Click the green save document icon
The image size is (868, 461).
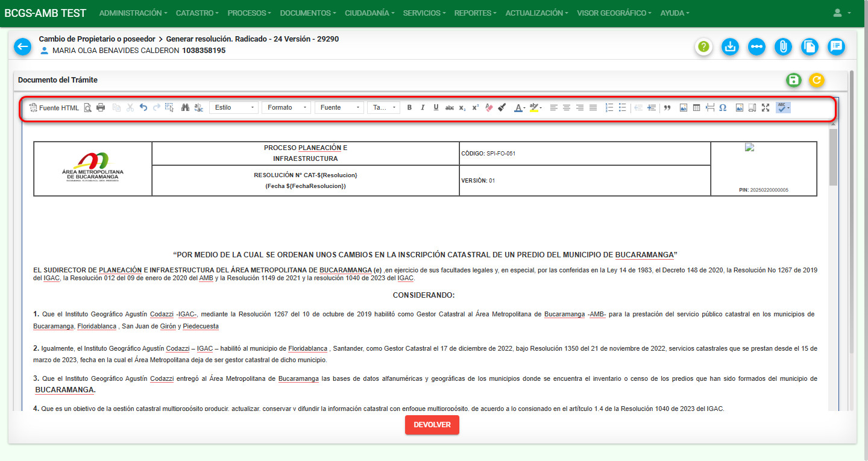(x=794, y=80)
